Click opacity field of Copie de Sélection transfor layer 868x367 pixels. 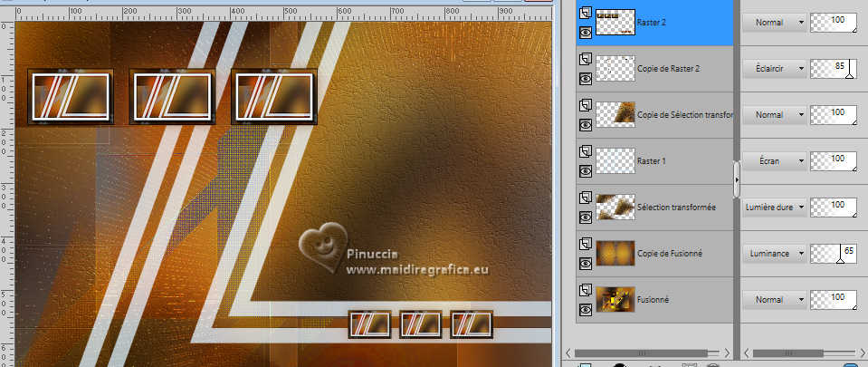click(833, 115)
